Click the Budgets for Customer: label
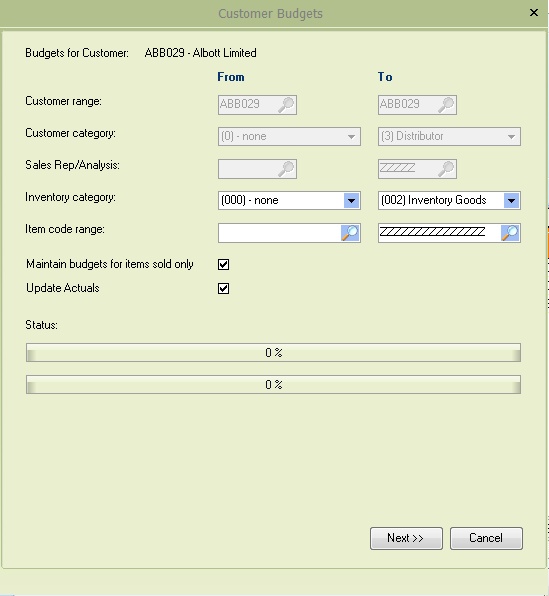The width and height of the screenshot is (549, 596). 77,53
